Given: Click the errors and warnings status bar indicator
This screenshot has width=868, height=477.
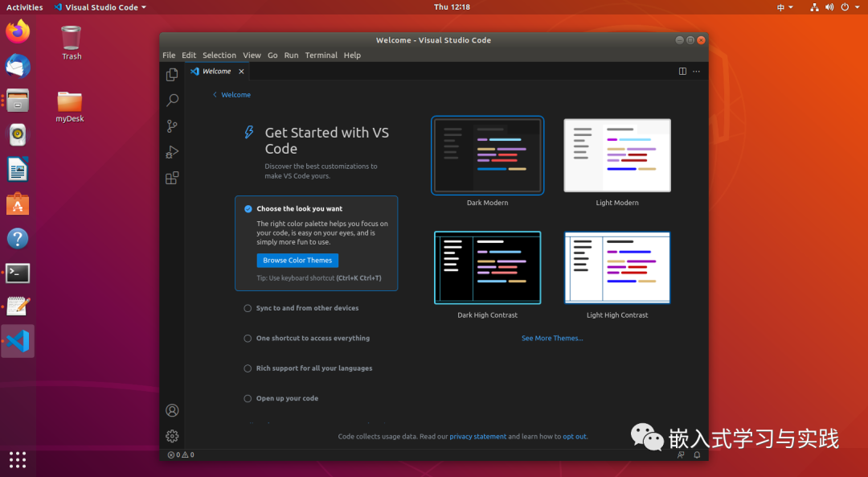Looking at the screenshot, I should click(x=180, y=454).
